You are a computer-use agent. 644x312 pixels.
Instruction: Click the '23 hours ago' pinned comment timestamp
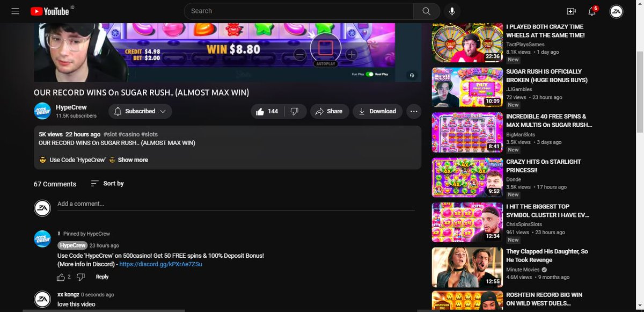(104, 245)
